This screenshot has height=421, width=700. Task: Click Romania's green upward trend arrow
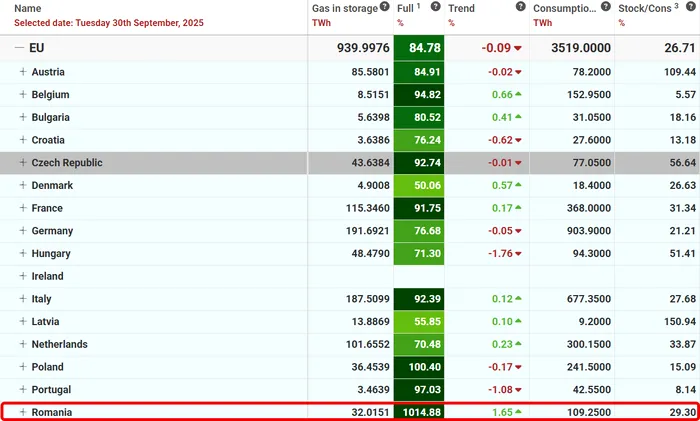click(x=518, y=412)
